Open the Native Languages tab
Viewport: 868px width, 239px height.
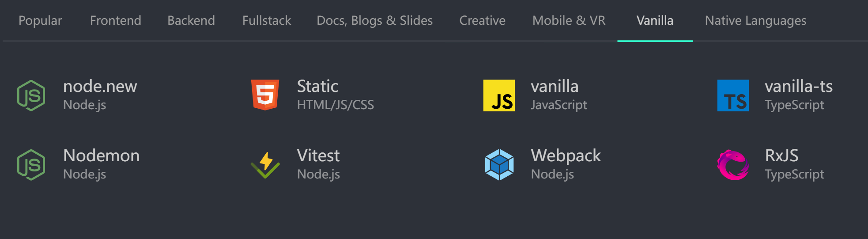(755, 20)
